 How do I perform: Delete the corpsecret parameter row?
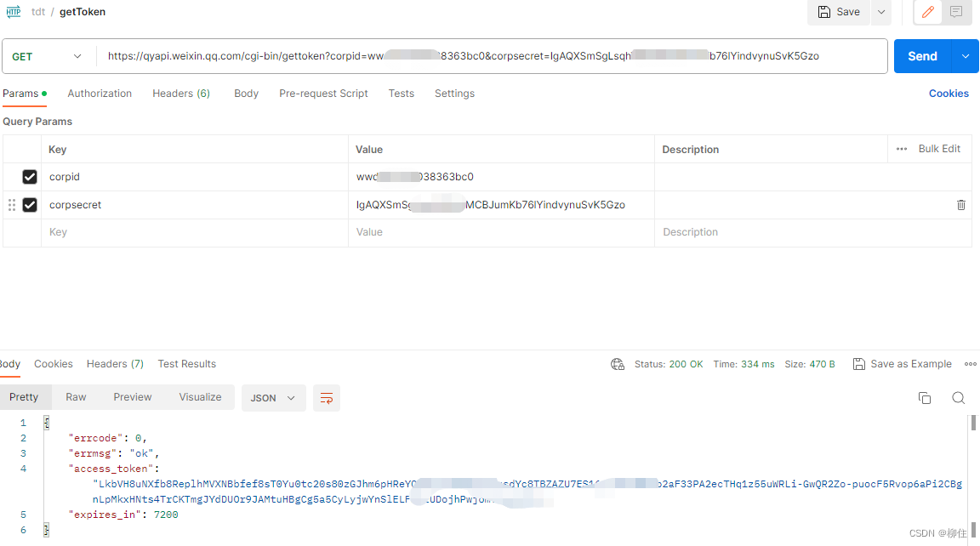(x=960, y=205)
